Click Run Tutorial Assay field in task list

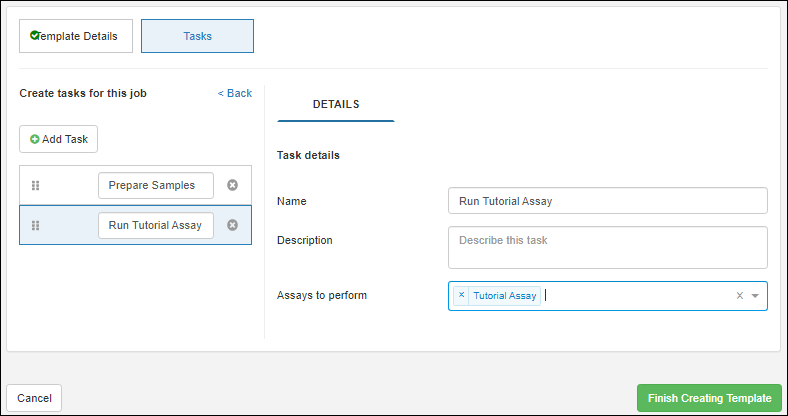pos(155,225)
